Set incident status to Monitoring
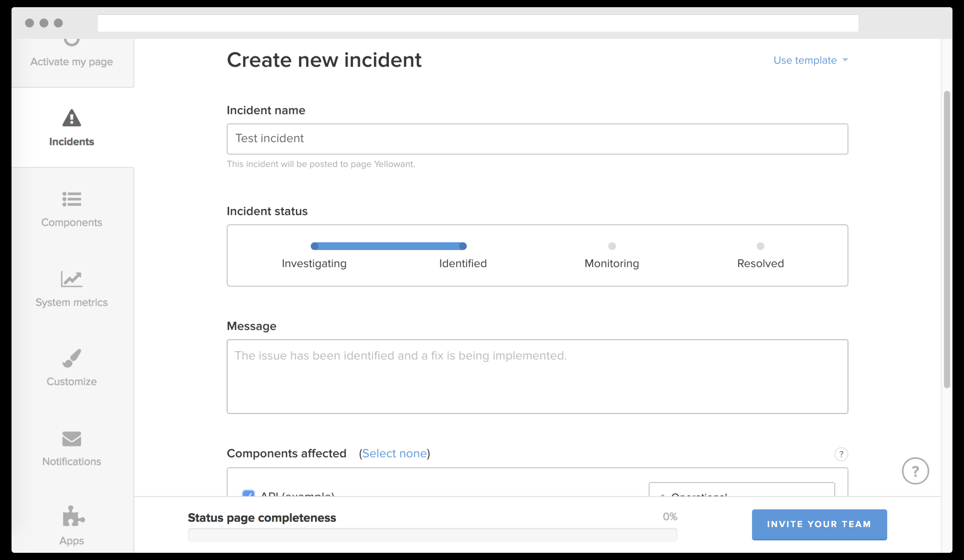 612,247
